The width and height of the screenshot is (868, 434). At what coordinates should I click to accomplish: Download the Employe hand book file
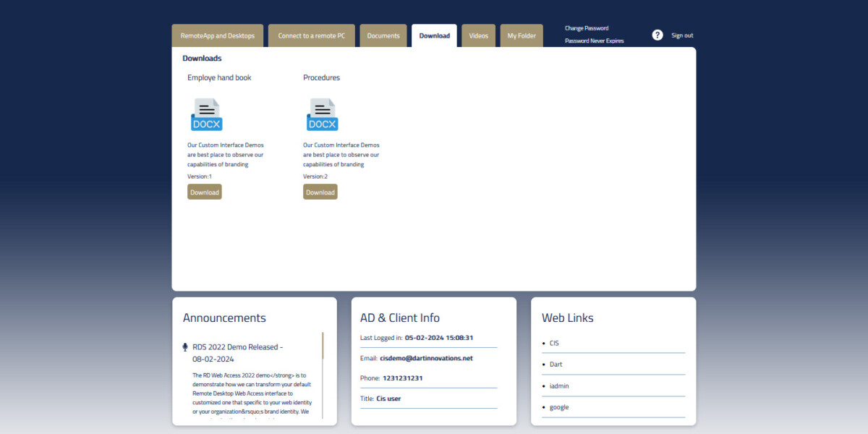(204, 192)
